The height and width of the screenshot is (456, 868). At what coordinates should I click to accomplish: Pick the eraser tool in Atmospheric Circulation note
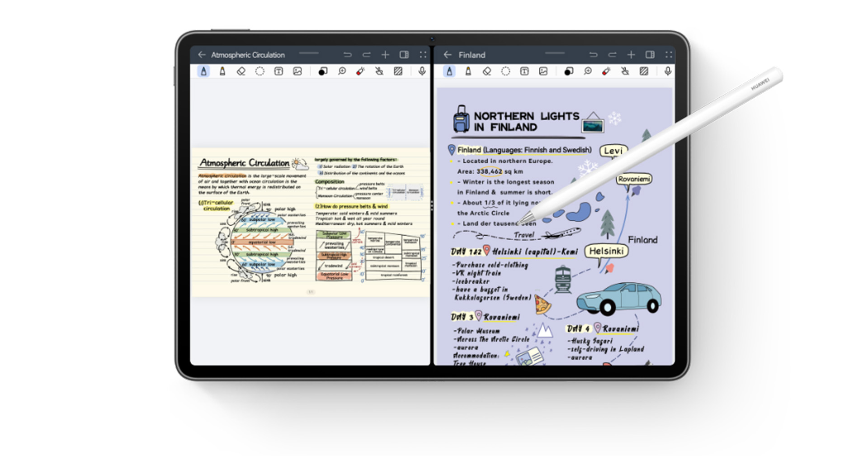tap(241, 71)
